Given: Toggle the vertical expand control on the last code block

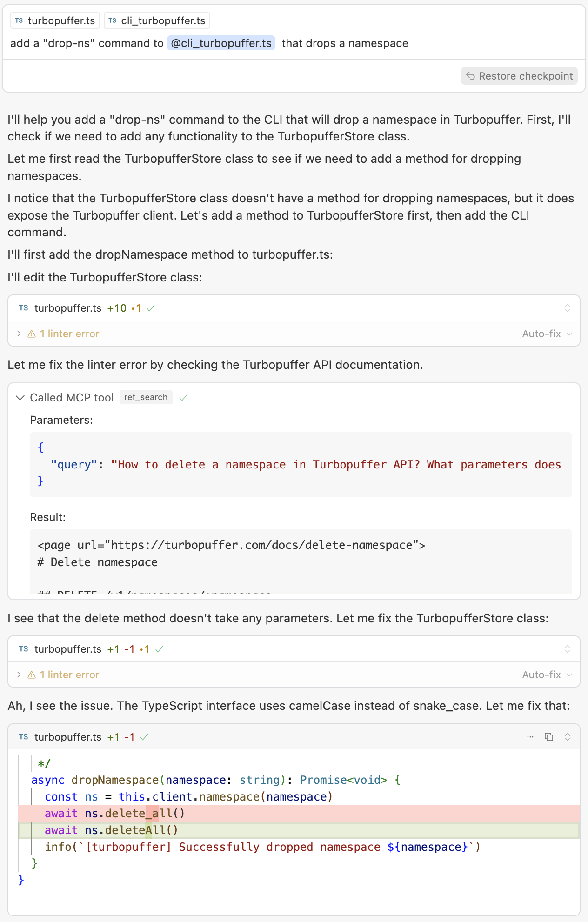Looking at the screenshot, I should (567, 737).
